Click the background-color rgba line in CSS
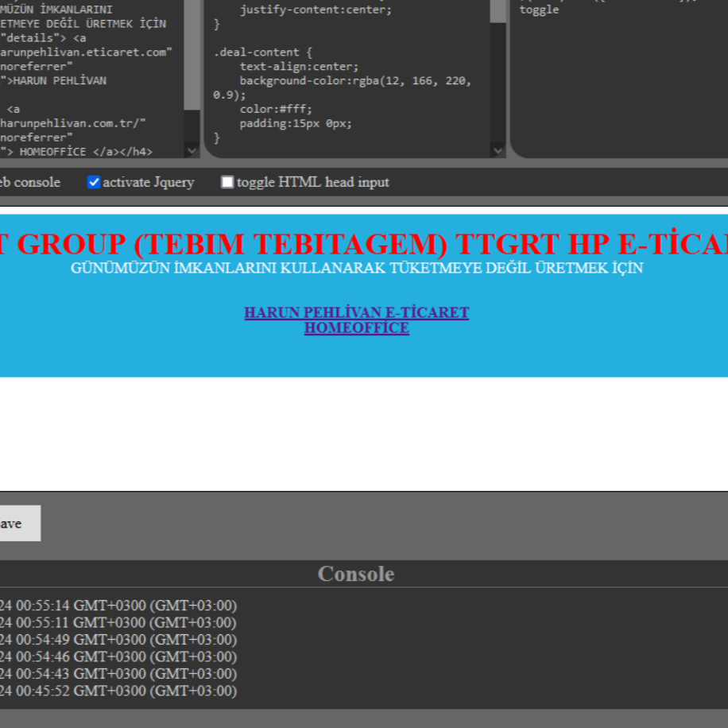728x728 pixels. tap(355, 81)
